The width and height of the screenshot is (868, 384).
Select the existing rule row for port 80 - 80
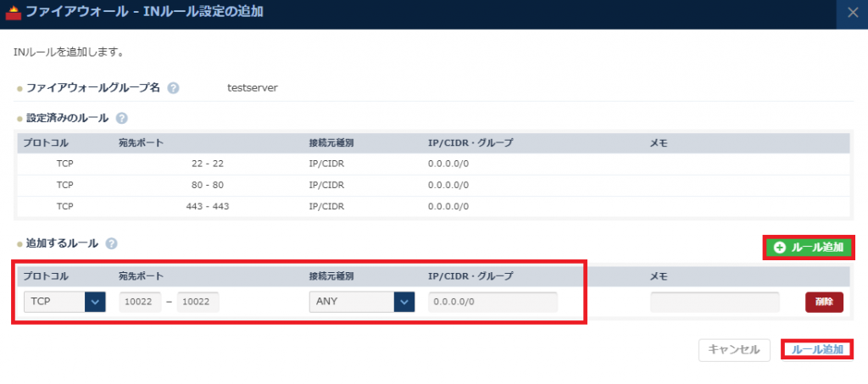point(432,185)
